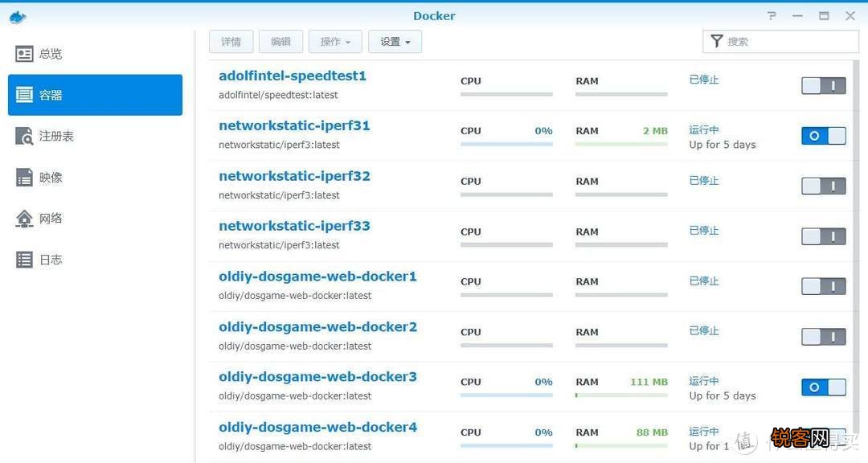Screen dimensions: 868x463
Task: Click oldiy-dosgame-web-docker4 RAM usage bar
Action: point(621,445)
